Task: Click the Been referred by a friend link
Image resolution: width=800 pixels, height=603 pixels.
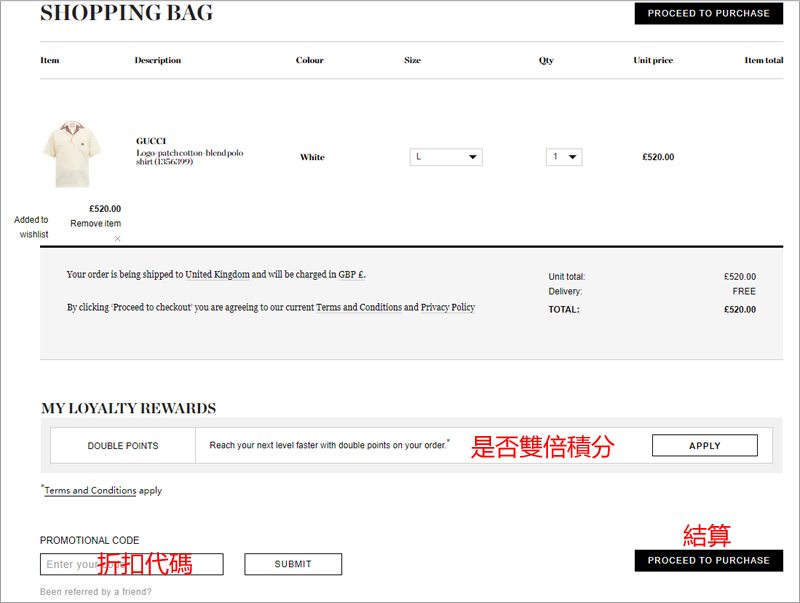Action: pyautogui.click(x=96, y=592)
